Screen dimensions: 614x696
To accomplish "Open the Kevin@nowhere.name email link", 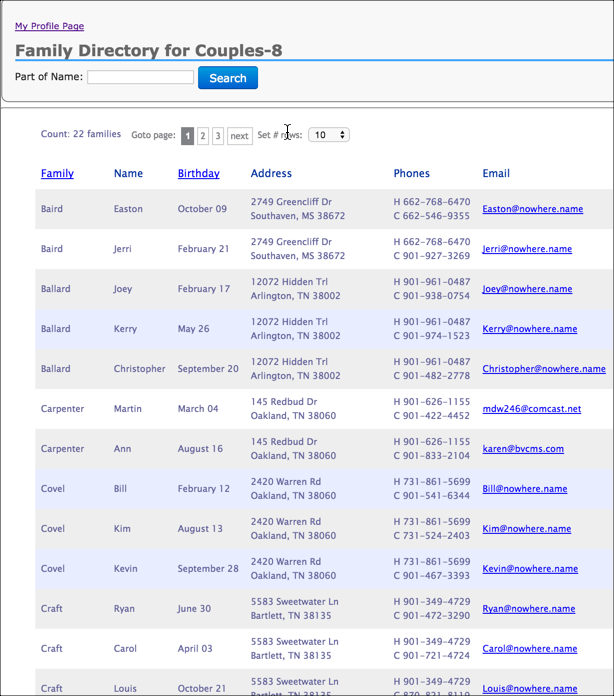I will click(x=530, y=568).
